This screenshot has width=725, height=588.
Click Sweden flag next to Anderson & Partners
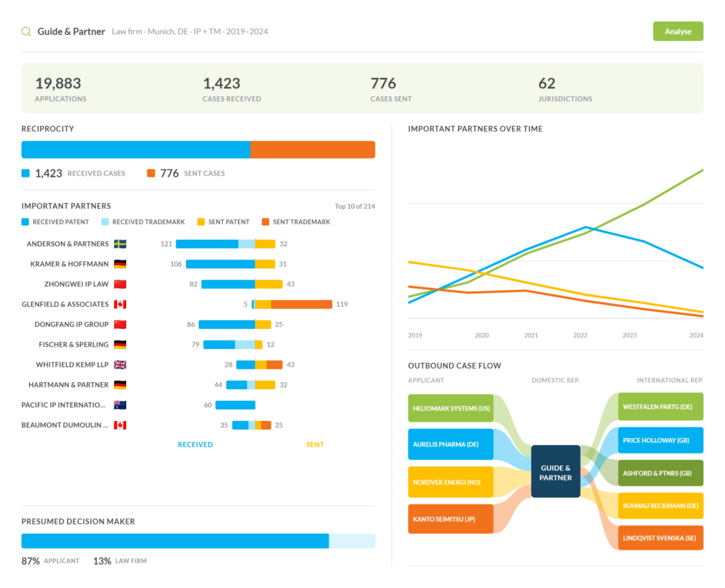coord(120,243)
